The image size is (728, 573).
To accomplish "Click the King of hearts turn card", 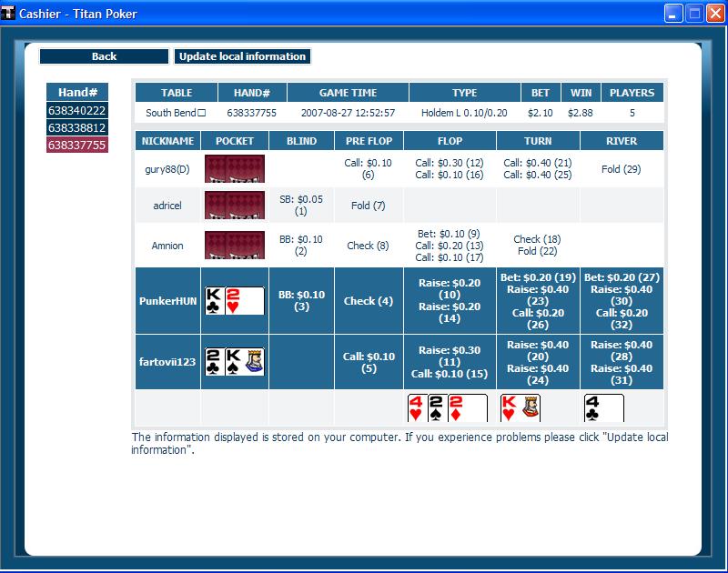I will click(x=521, y=408).
